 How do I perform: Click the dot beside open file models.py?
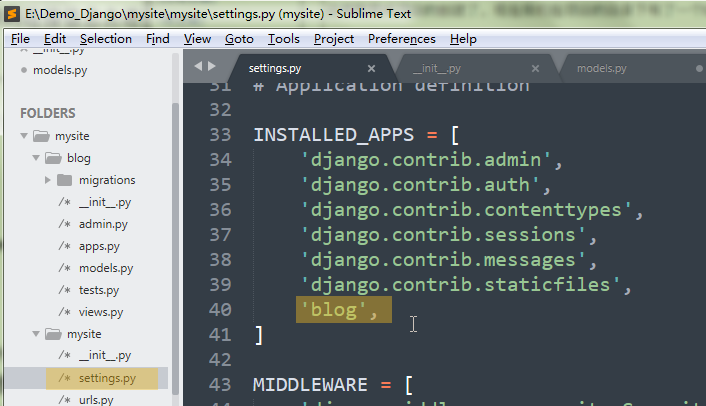(24, 70)
